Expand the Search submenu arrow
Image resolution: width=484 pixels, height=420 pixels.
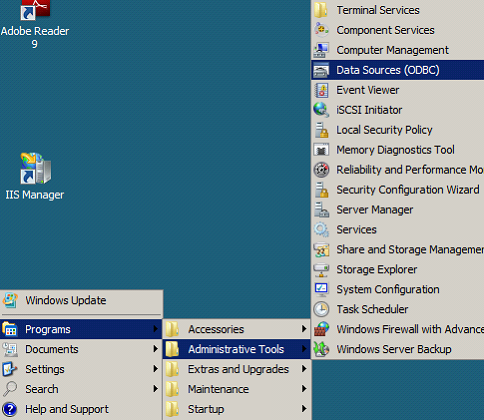(x=155, y=389)
